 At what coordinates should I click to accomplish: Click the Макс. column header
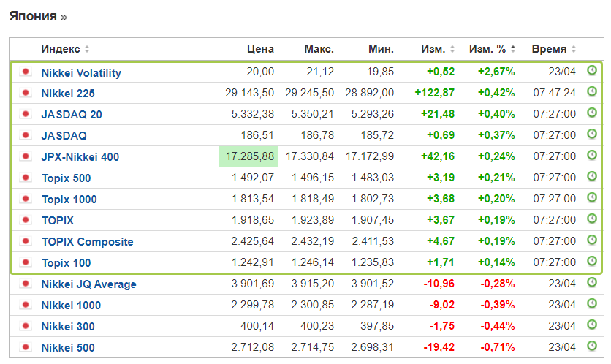(x=319, y=49)
